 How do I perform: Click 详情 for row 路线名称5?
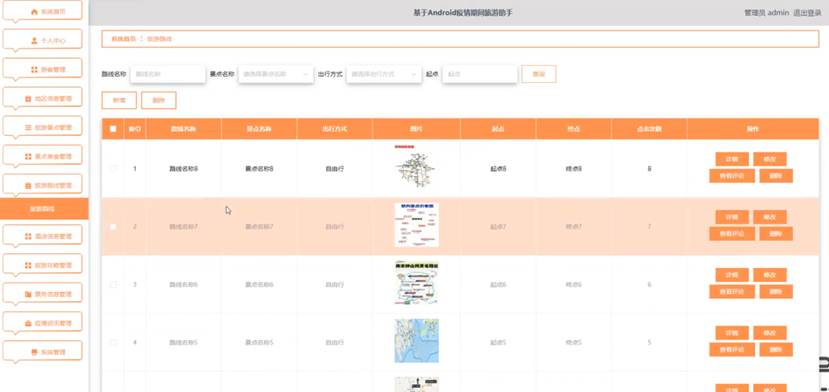click(x=732, y=333)
